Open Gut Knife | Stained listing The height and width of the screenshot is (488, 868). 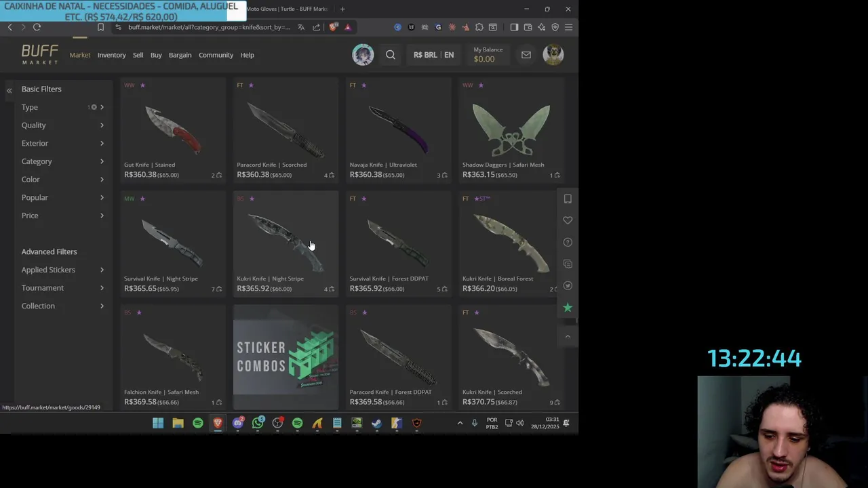173,129
